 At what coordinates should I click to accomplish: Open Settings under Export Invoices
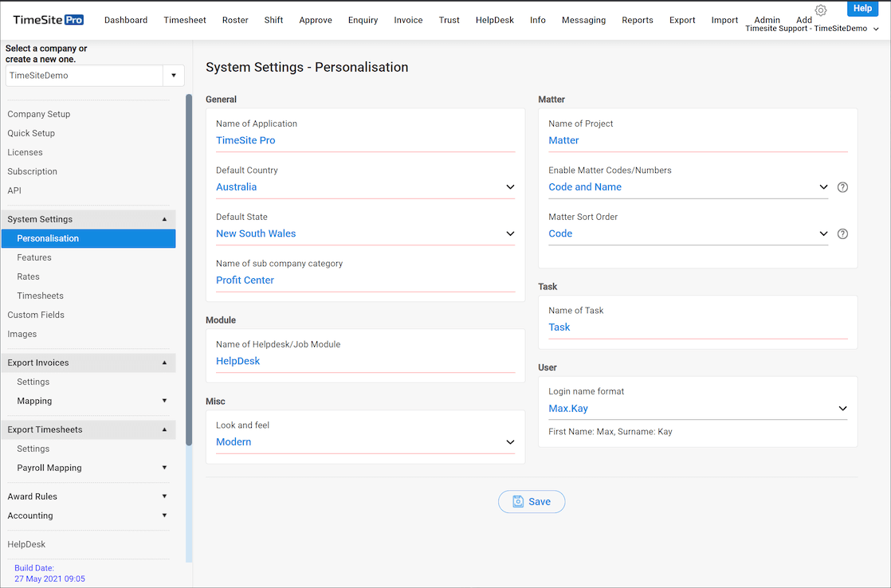point(33,382)
